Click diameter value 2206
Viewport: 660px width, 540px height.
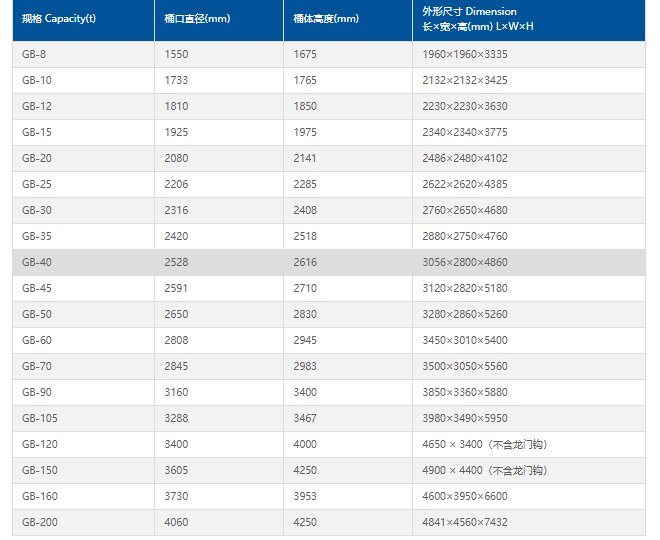click(176, 184)
